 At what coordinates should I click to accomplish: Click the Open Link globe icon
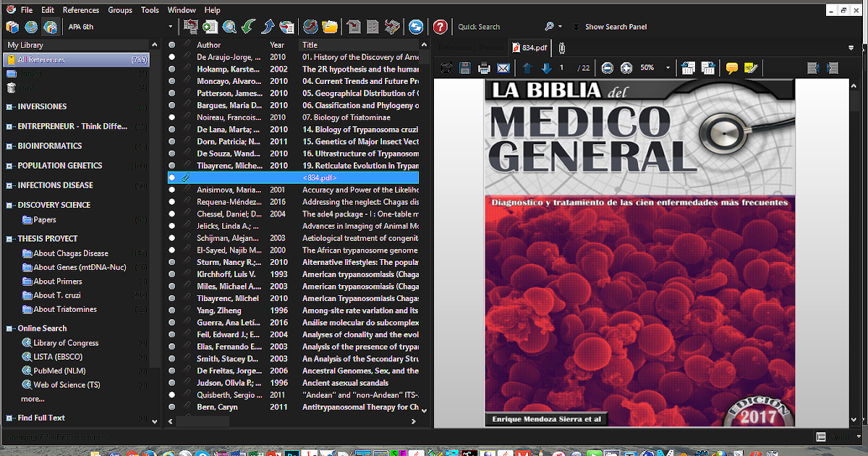[x=310, y=27]
